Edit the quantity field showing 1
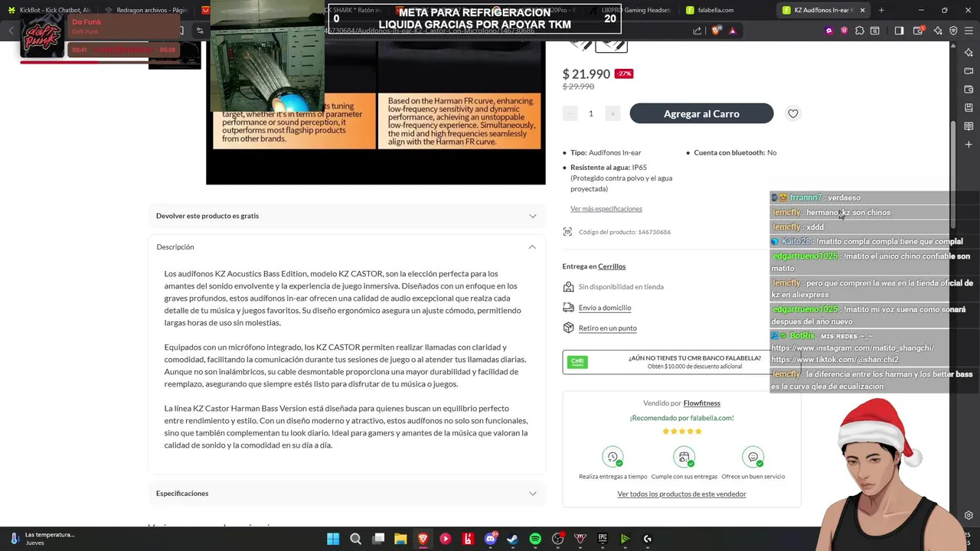The height and width of the screenshot is (551, 980). pyautogui.click(x=591, y=113)
